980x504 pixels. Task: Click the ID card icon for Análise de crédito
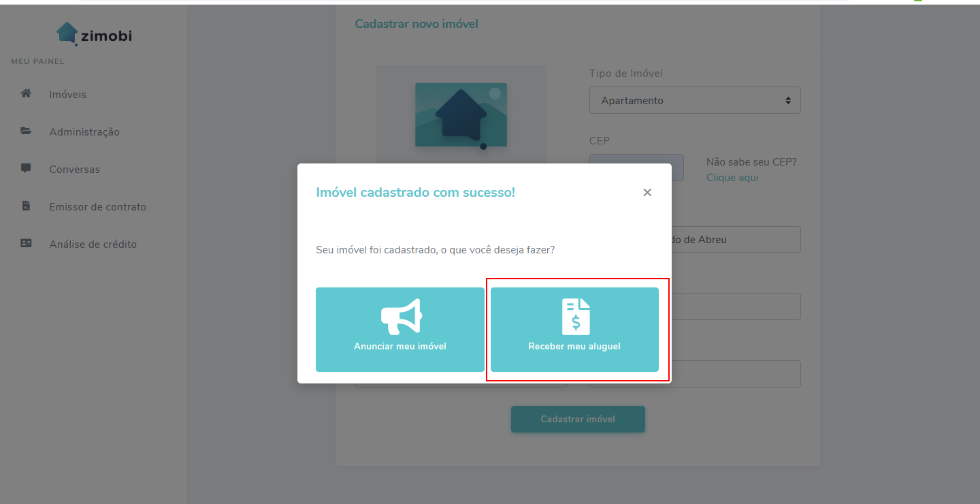tap(26, 244)
